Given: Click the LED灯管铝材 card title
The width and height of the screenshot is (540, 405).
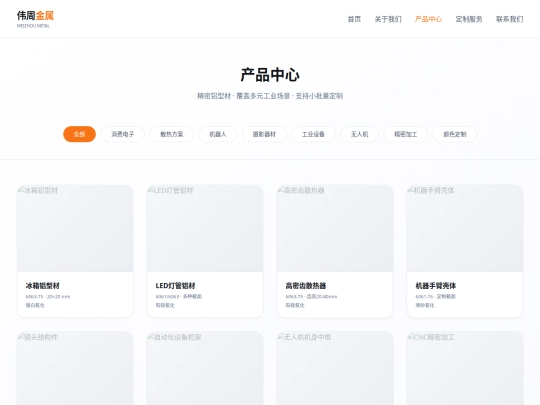Looking at the screenshot, I should click(175, 285).
